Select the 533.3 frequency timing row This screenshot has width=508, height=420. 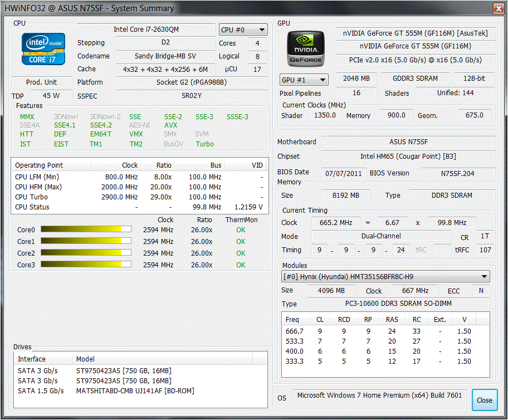click(385, 341)
